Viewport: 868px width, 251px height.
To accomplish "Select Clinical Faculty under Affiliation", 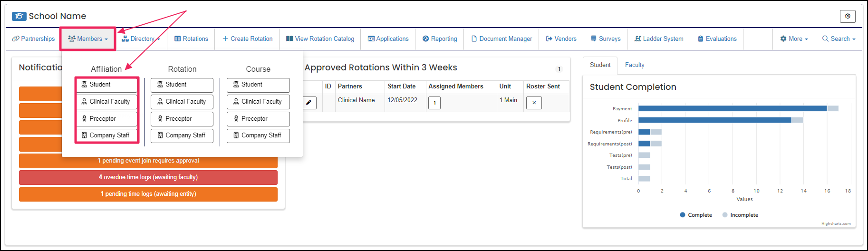I will pyautogui.click(x=106, y=102).
